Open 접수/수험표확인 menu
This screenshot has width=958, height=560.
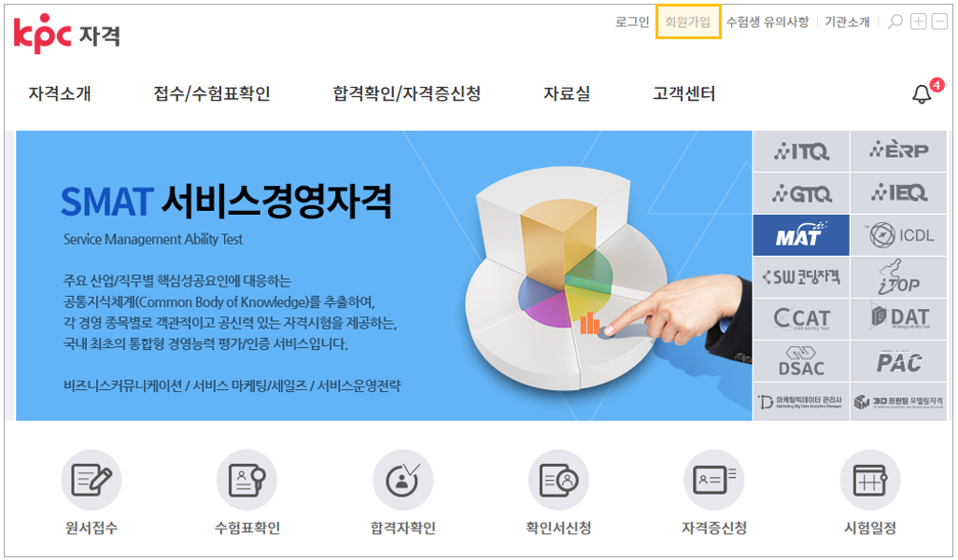point(211,93)
